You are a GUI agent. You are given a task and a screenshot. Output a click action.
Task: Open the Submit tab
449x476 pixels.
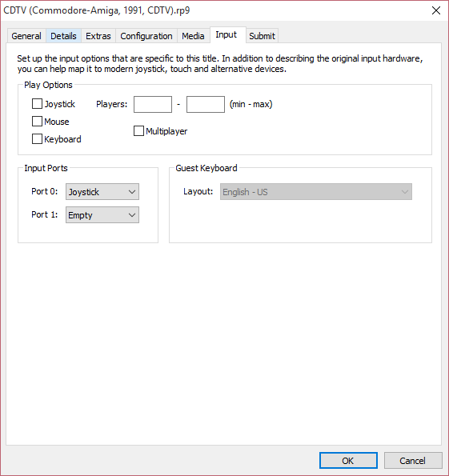[x=262, y=36]
